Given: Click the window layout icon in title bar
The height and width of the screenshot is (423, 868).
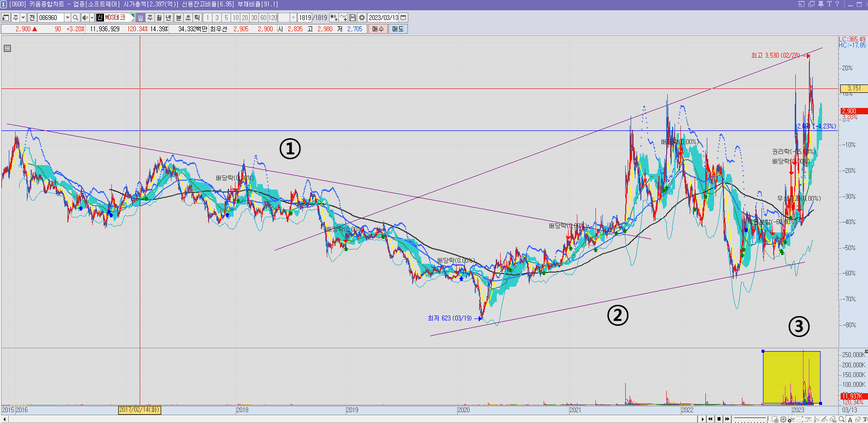Looking at the screenshot, I should [801, 4].
